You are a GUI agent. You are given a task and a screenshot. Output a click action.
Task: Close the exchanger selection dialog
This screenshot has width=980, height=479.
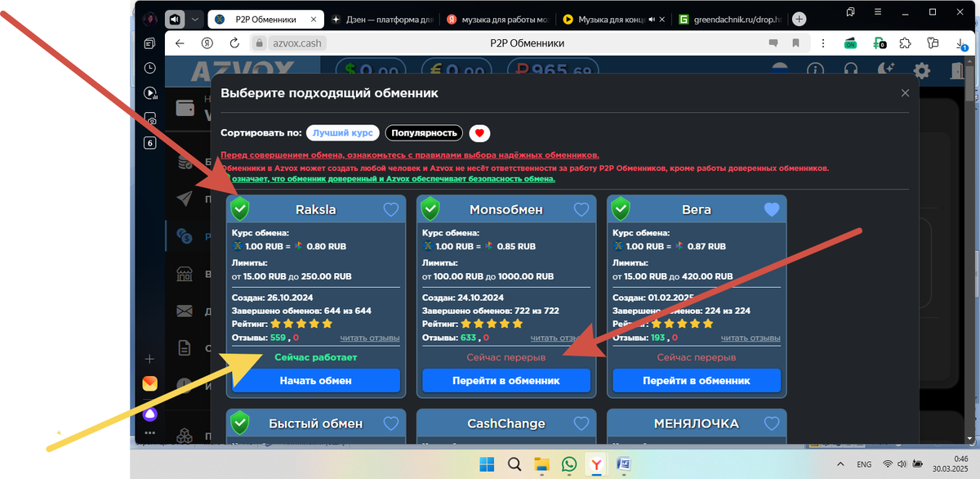[905, 93]
